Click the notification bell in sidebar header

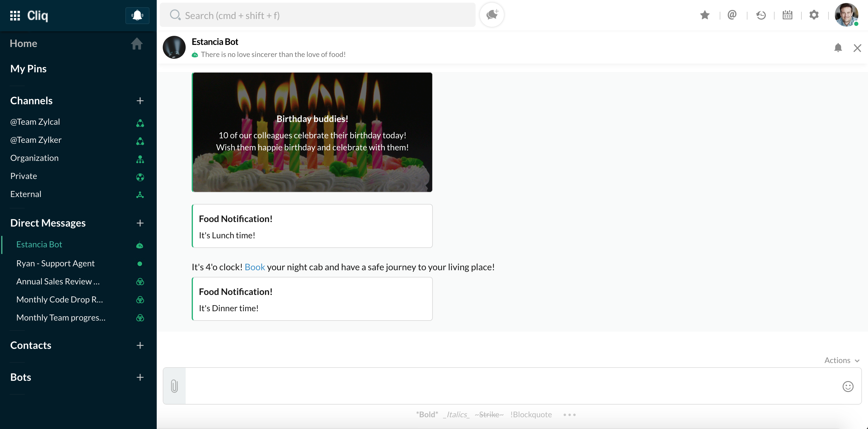click(137, 15)
